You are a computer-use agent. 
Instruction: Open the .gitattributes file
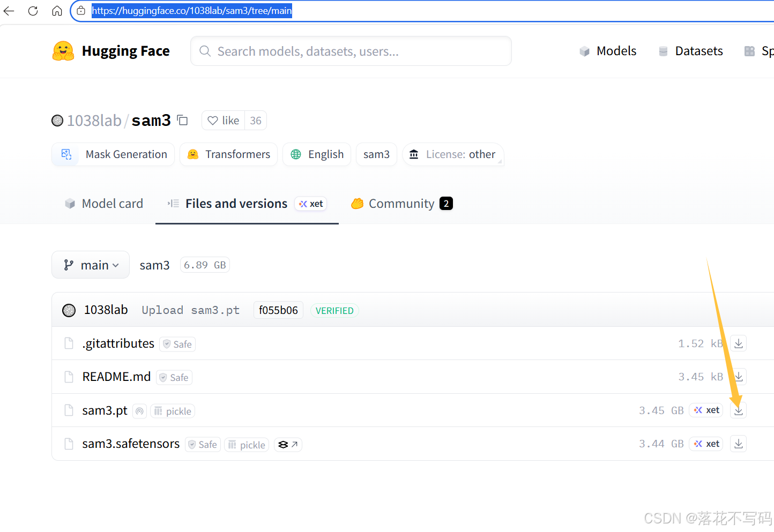pyautogui.click(x=118, y=343)
